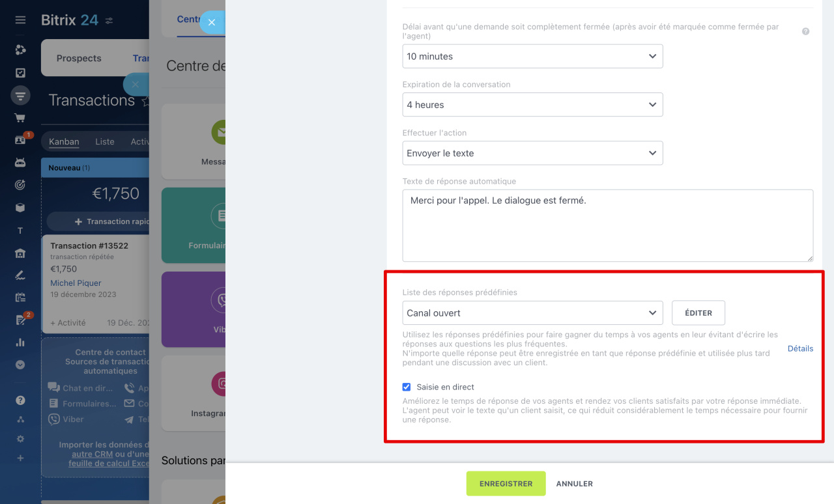Open the contact icon with badge 1
Screen dimensions: 834x504
(20, 140)
